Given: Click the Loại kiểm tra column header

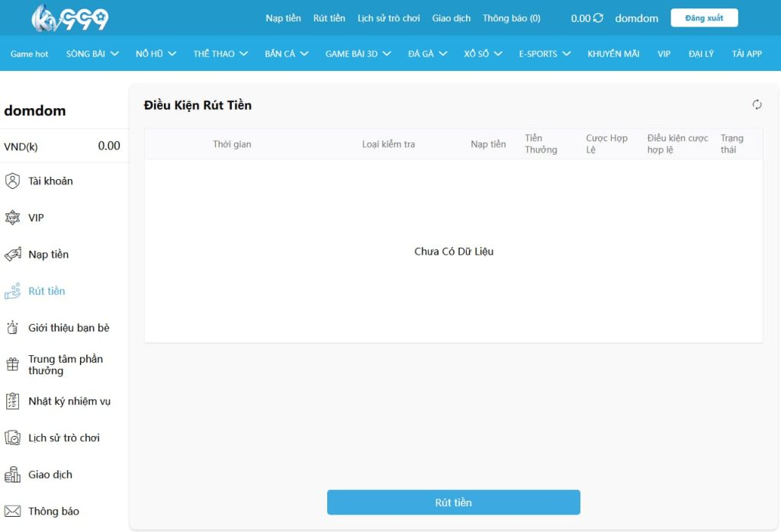Looking at the screenshot, I should click(388, 144).
